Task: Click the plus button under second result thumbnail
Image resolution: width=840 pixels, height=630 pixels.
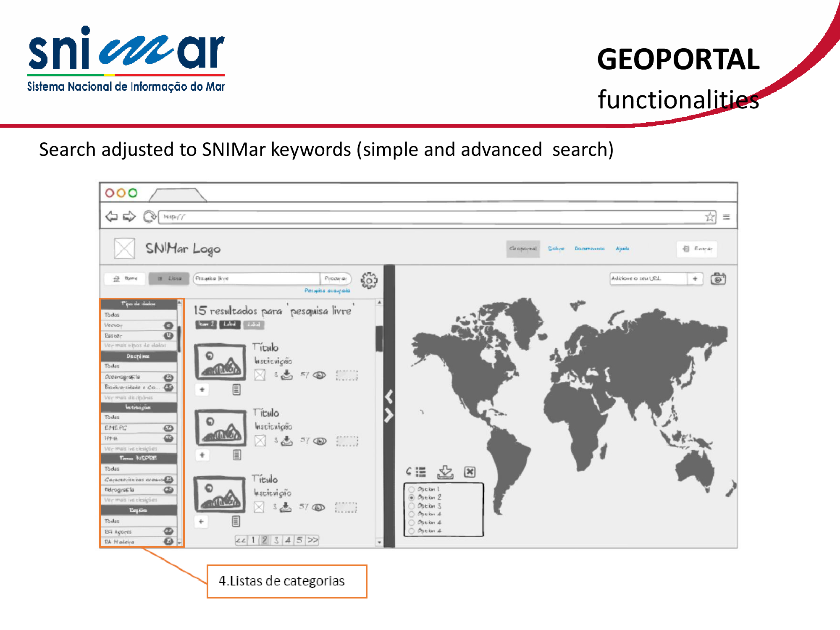Action: (x=202, y=455)
